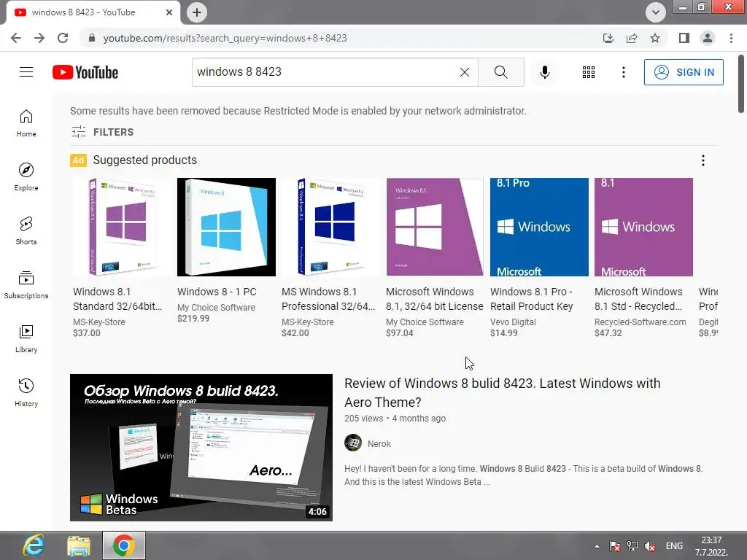
Task: Open Explore in the sidebar
Action: pyautogui.click(x=26, y=176)
